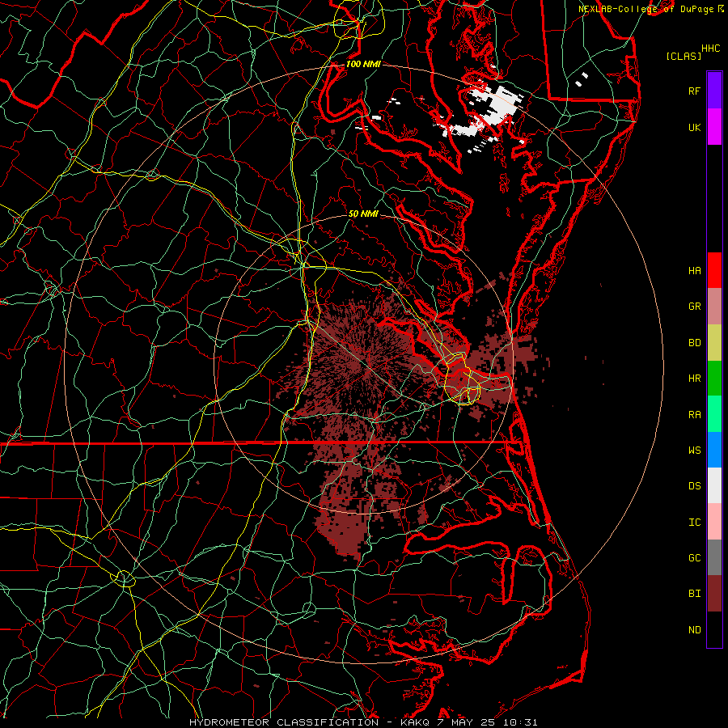Click the HA legend label
Screen dimensions: 728x728
694,270
